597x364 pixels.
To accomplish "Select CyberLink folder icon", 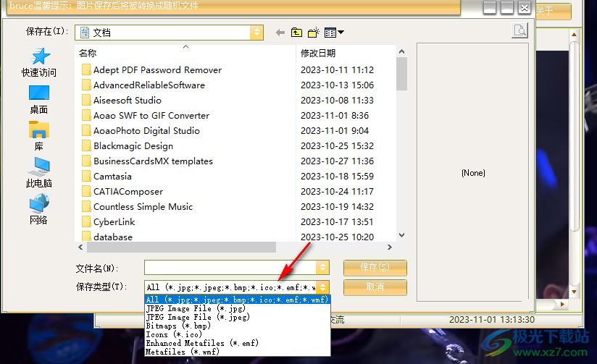I will pyautogui.click(x=86, y=222).
